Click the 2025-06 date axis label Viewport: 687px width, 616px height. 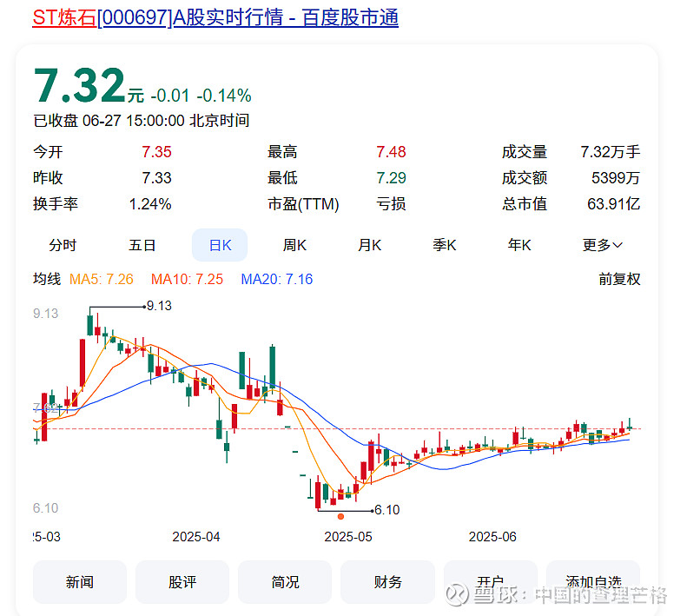(492, 537)
